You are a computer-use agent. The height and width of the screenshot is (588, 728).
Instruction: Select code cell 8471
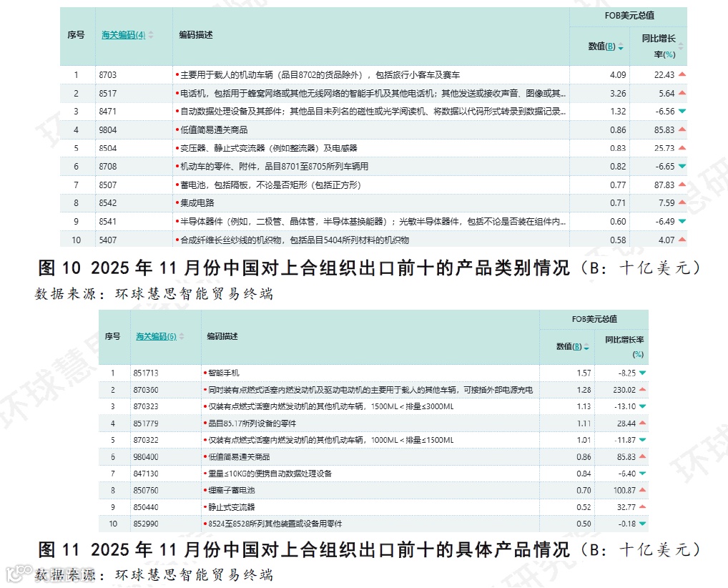[108, 112]
